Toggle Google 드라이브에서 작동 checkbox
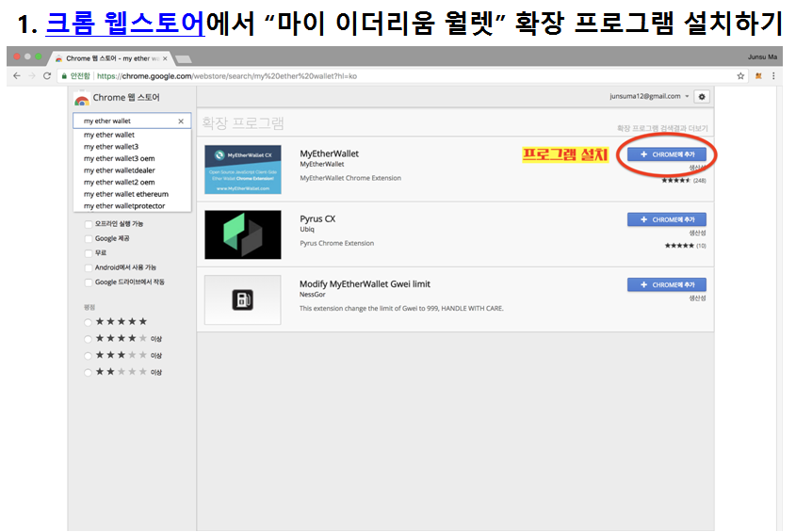The height and width of the screenshot is (532, 812). point(89,282)
